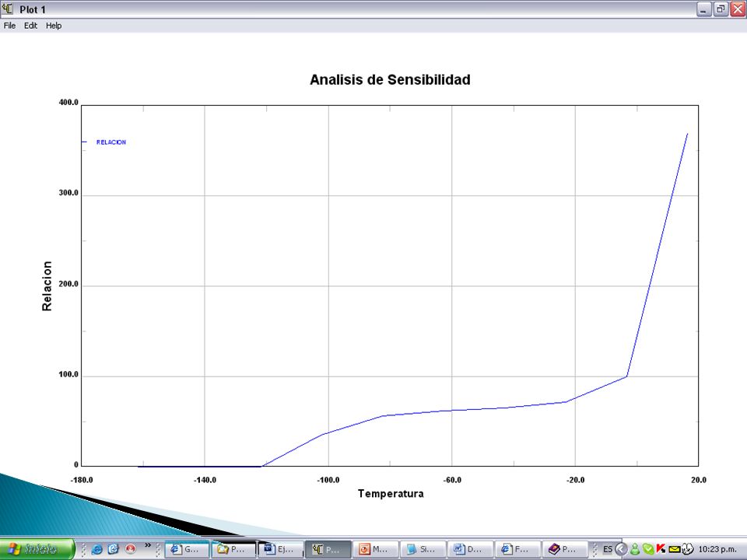Click the 100.0 y-axis tick label
The height and width of the screenshot is (560, 747).
68,375
